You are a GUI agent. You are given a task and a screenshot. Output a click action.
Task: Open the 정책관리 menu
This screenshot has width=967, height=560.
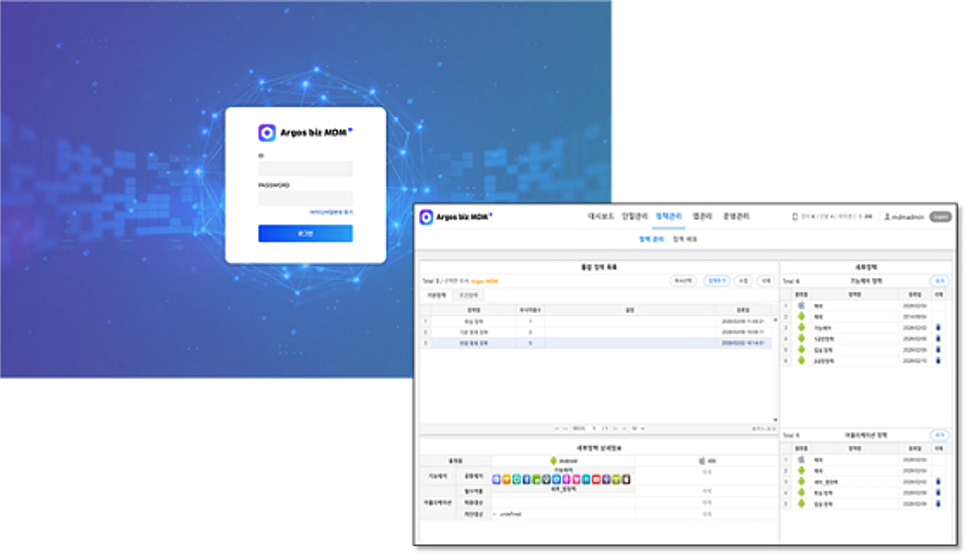[x=669, y=217]
